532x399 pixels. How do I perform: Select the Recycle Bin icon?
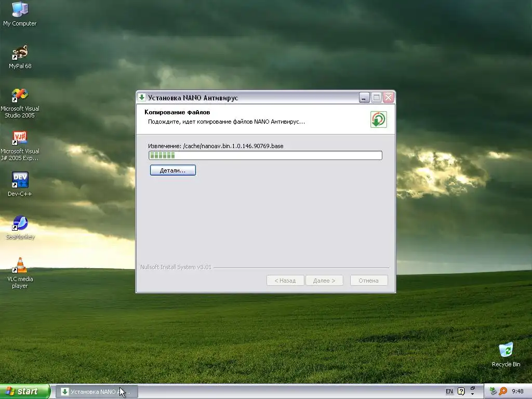tap(506, 355)
